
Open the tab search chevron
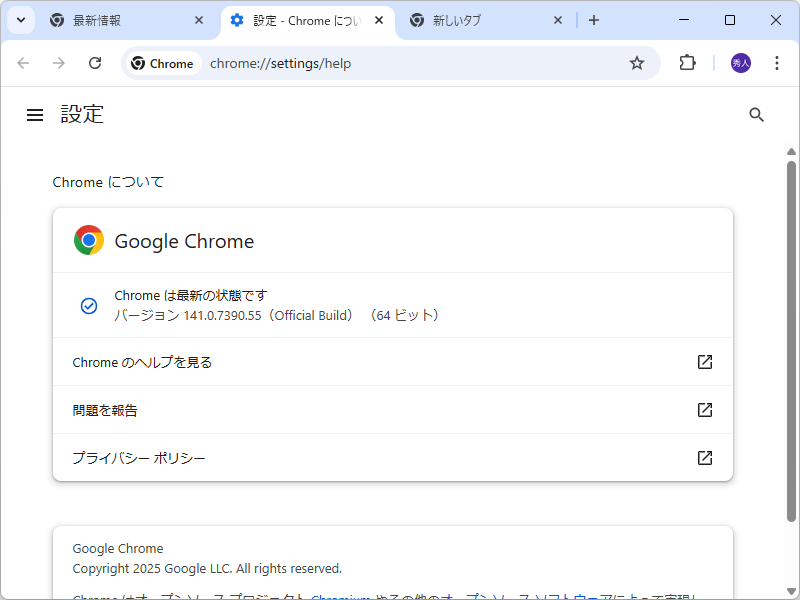[20, 19]
